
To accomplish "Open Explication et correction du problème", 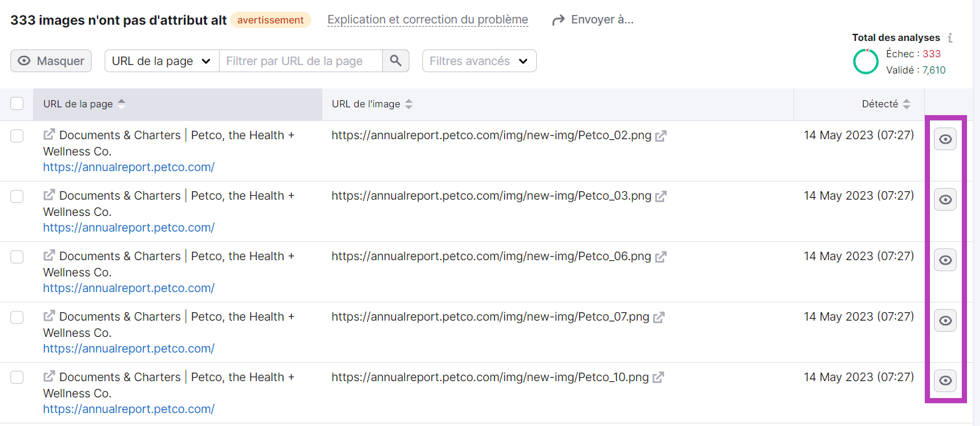I will (427, 20).
